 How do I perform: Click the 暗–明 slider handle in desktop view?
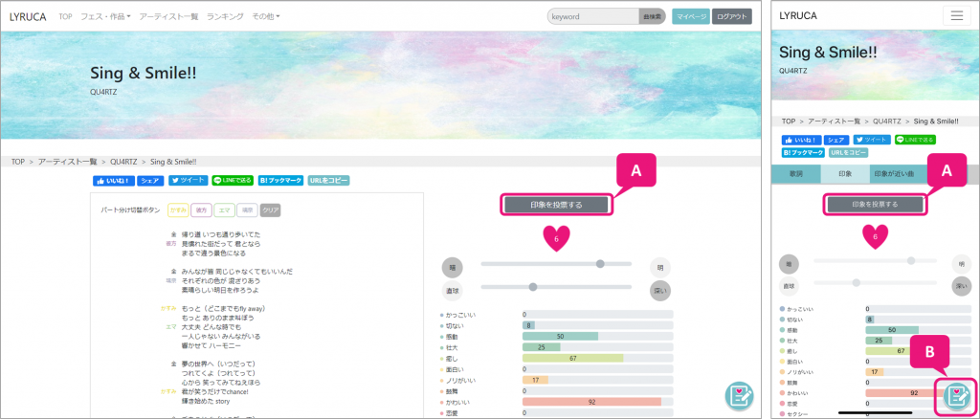coord(600,263)
